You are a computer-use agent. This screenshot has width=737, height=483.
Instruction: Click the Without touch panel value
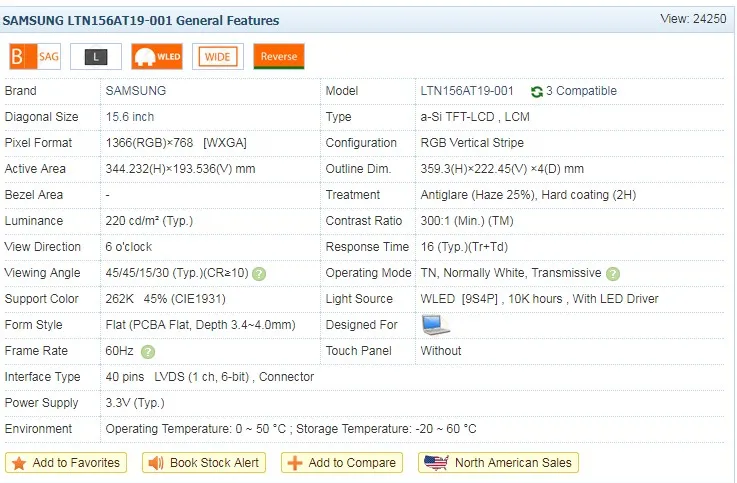[x=441, y=351]
